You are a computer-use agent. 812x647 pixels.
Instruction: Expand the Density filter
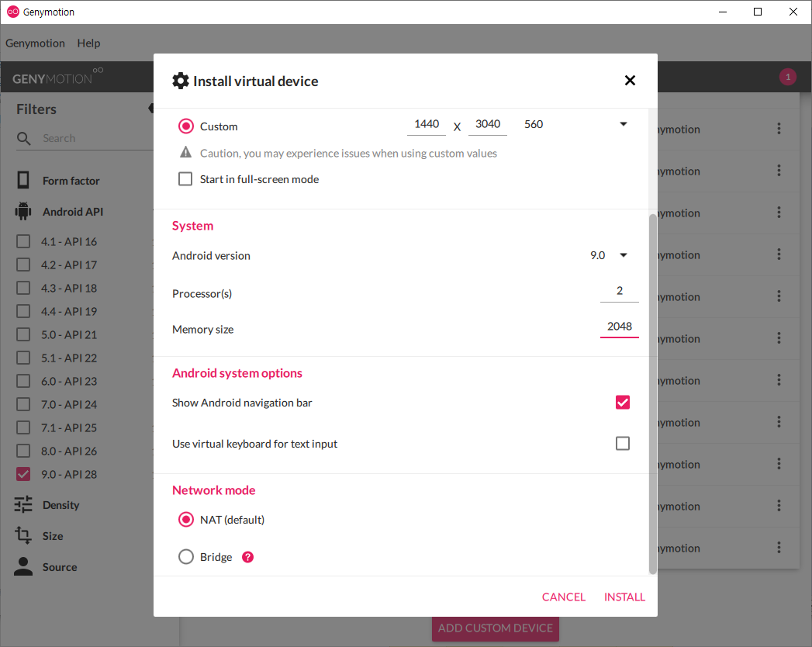pos(60,505)
